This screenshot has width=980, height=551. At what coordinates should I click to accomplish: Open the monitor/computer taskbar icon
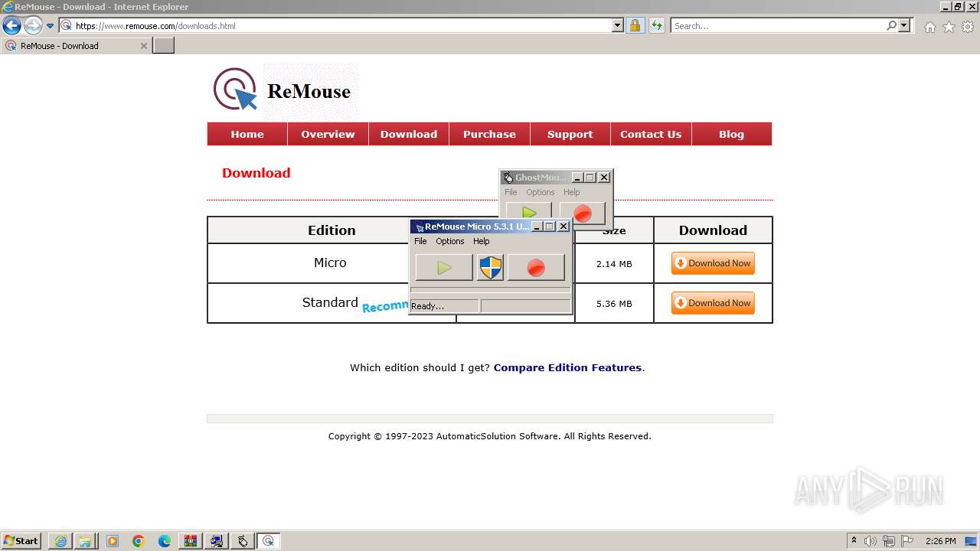217,541
